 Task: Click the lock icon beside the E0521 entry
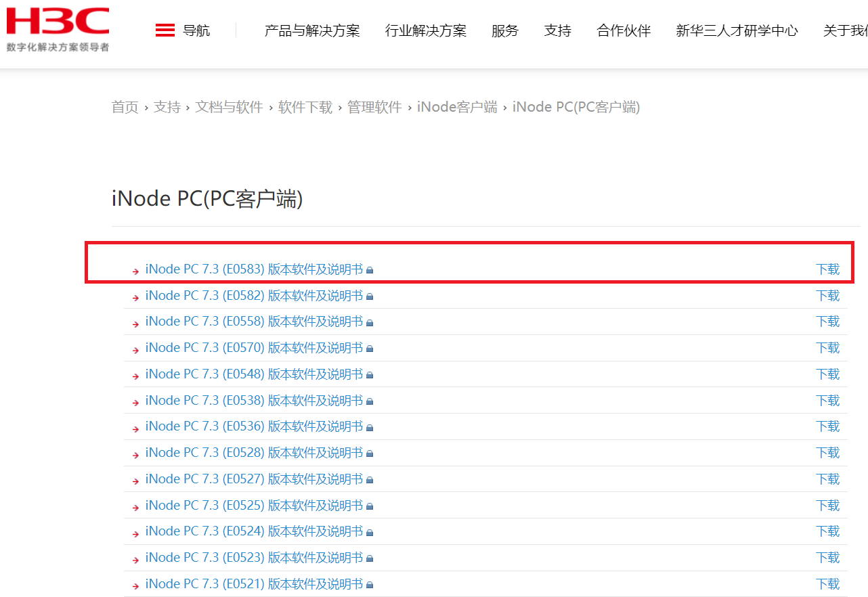pyautogui.click(x=370, y=585)
